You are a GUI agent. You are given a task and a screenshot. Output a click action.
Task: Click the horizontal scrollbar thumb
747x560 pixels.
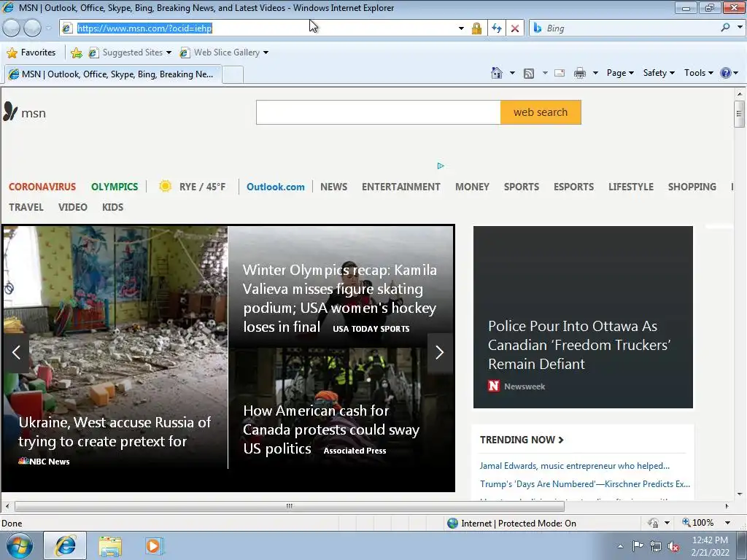289,506
